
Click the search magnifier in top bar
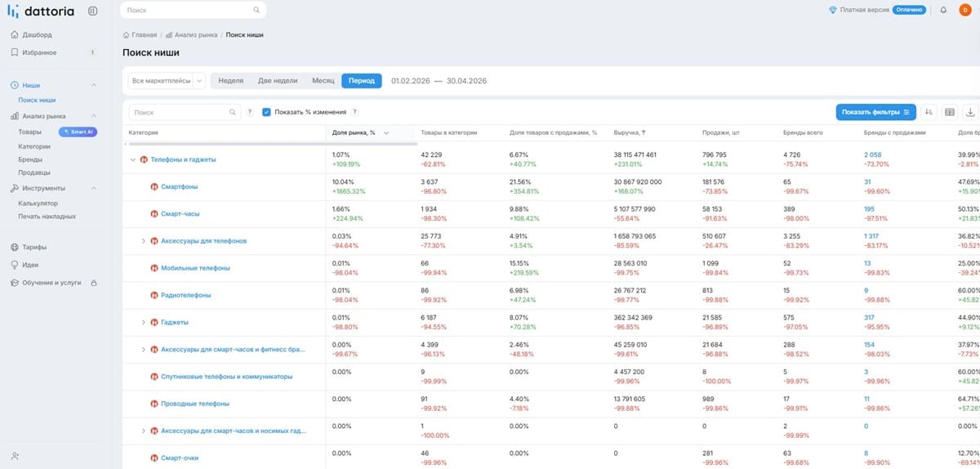pos(256,11)
